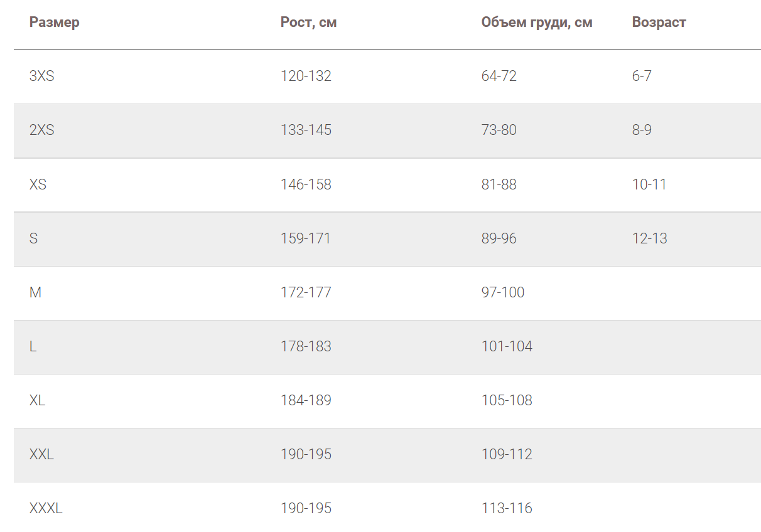Click the Возраст column header
Viewport: 761px width, 532px height.
point(659,23)
